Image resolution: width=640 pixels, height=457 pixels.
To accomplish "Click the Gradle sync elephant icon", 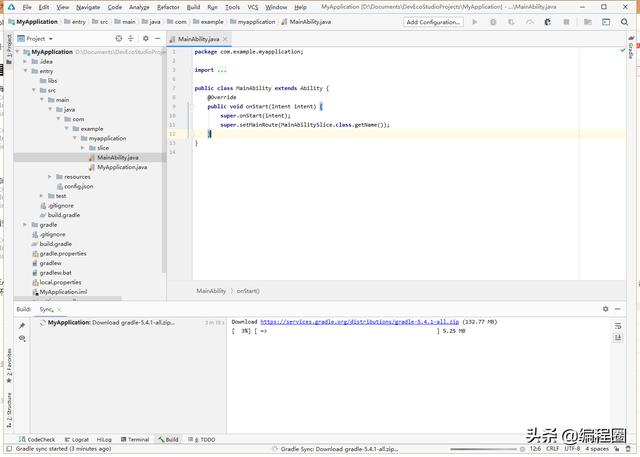I will coord(548,22).
